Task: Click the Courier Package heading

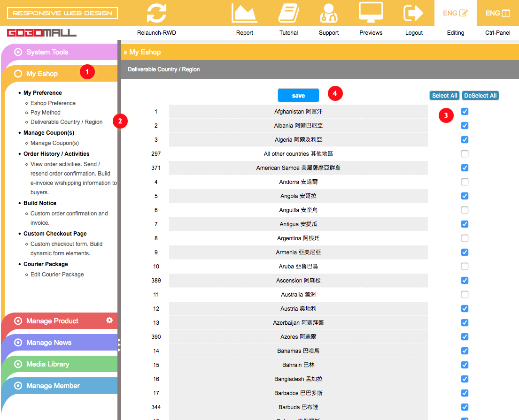Action: click(46, 264)
